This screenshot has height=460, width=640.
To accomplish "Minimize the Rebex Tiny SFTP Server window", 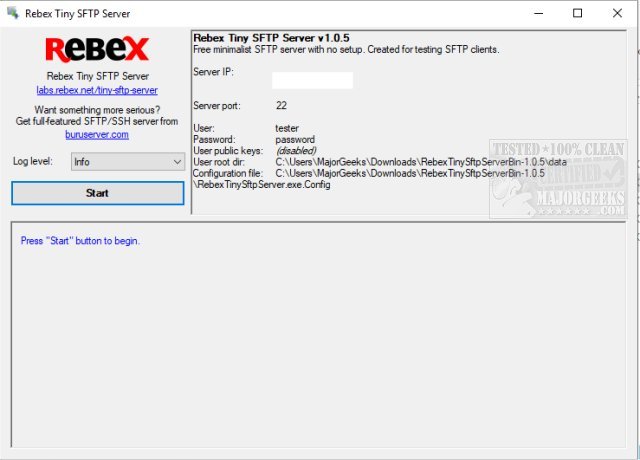I will pos(539,13).
